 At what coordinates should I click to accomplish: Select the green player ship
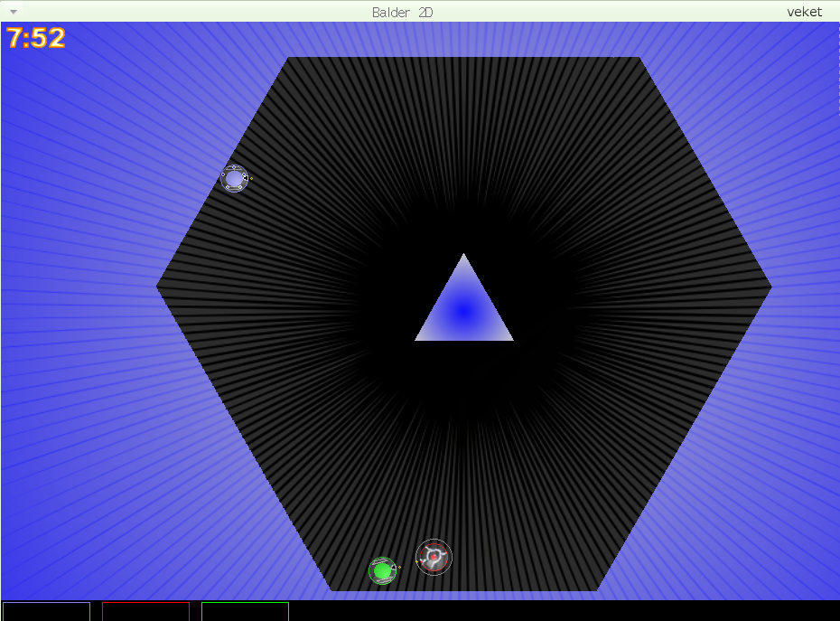pyautogui.click(x=382, y=570)
